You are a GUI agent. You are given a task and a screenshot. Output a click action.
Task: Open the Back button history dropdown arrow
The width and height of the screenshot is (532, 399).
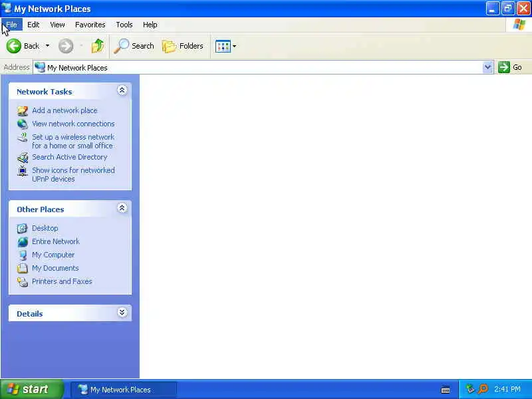pyautogui.click(x=47, y=46)
